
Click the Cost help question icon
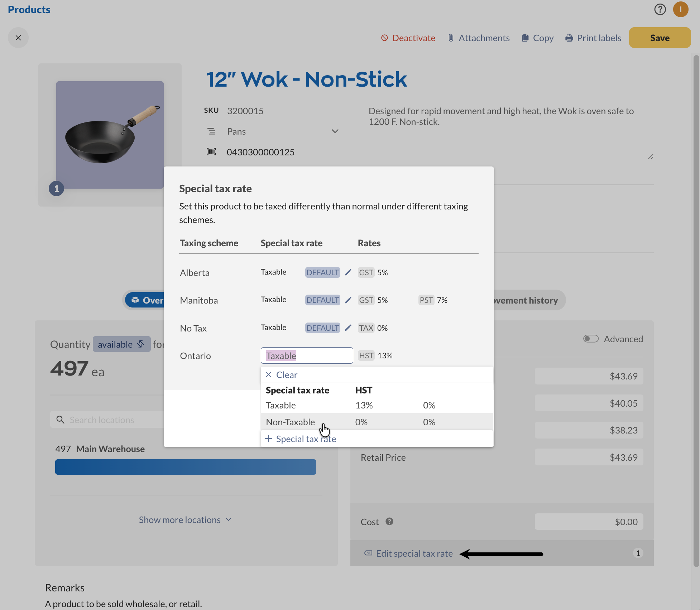390,522
